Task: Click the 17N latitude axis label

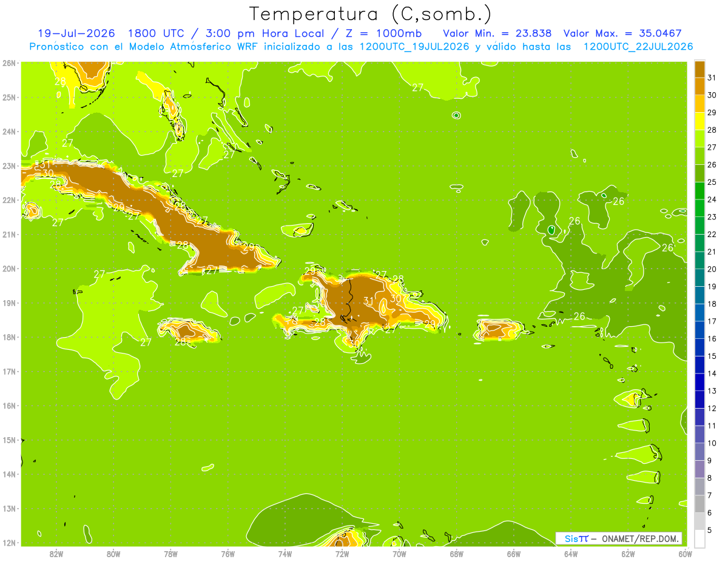Action: click(x=9, y=371)
